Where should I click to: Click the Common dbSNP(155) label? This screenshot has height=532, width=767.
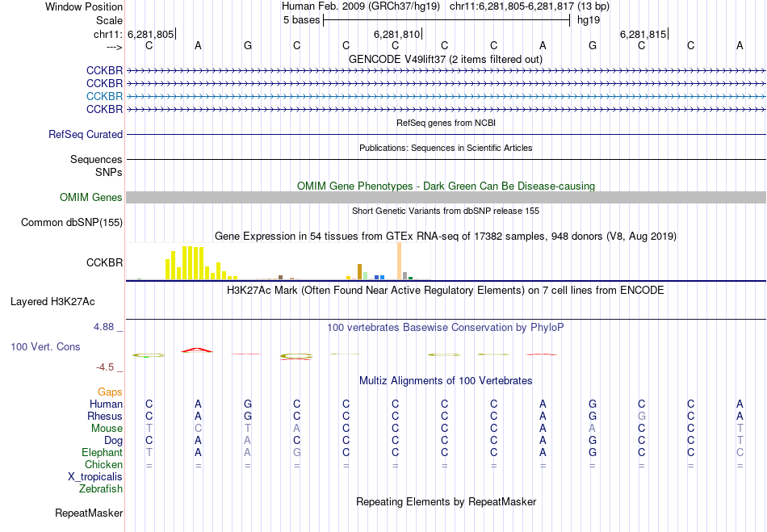(71, 223)
